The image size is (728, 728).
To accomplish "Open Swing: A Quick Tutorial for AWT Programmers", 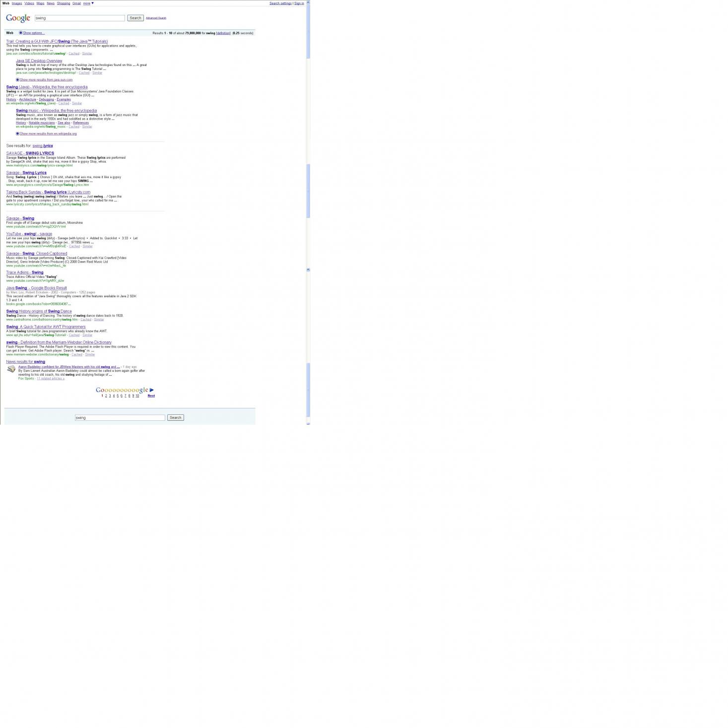I will point(46,327).
